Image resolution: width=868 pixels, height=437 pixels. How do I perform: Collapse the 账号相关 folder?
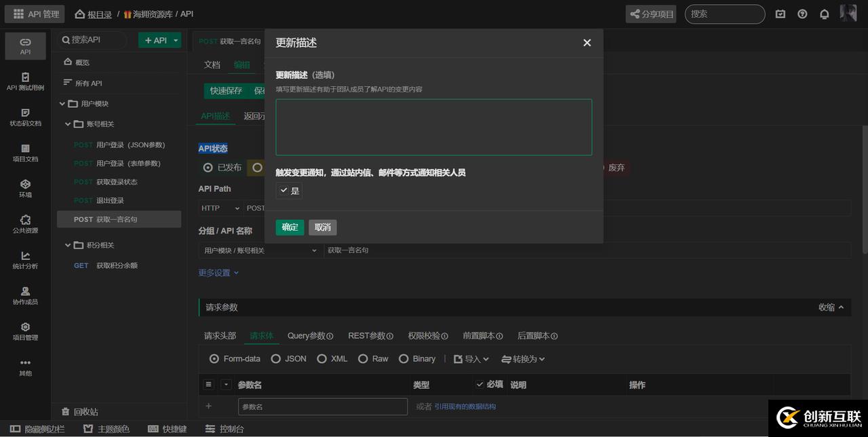coord(68,124)
